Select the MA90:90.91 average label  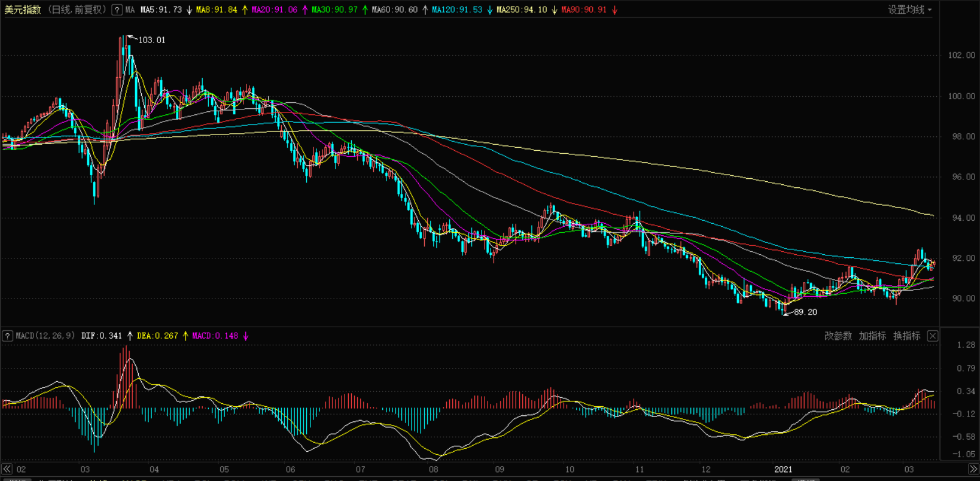point(584,10)
